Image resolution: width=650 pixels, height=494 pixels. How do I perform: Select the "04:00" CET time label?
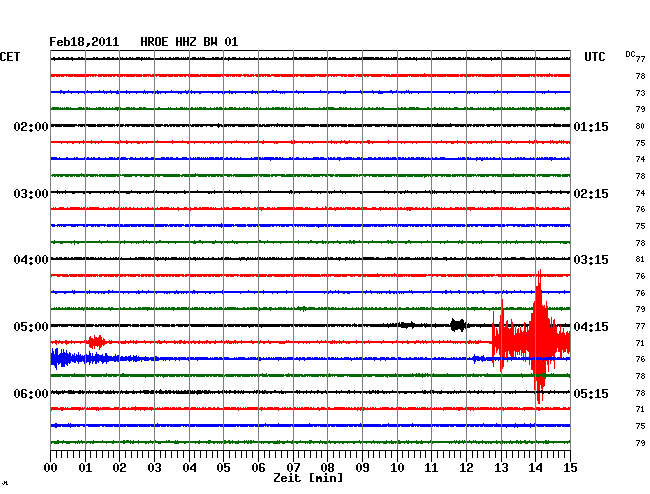coord(31,260)
